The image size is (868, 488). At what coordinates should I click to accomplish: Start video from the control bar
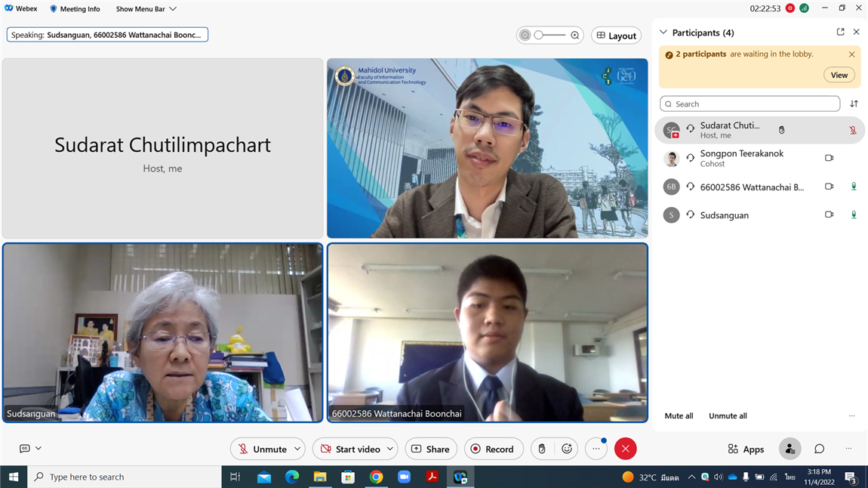coord(349,449)
